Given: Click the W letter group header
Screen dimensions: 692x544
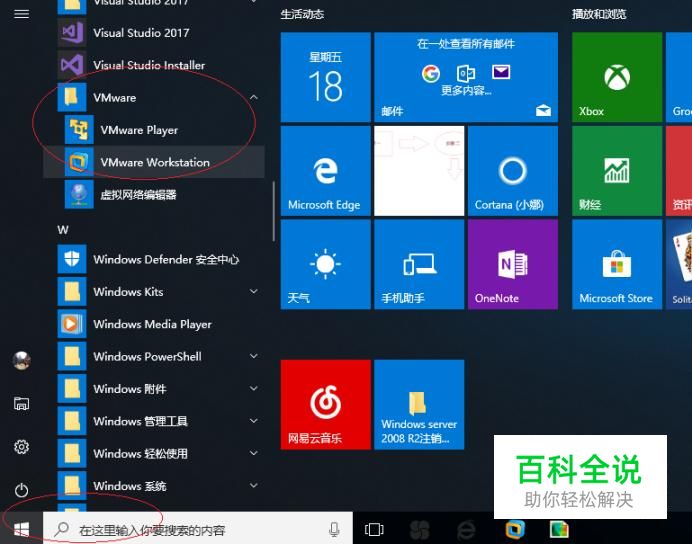Looking at the screenshot, I should (63, 230).
